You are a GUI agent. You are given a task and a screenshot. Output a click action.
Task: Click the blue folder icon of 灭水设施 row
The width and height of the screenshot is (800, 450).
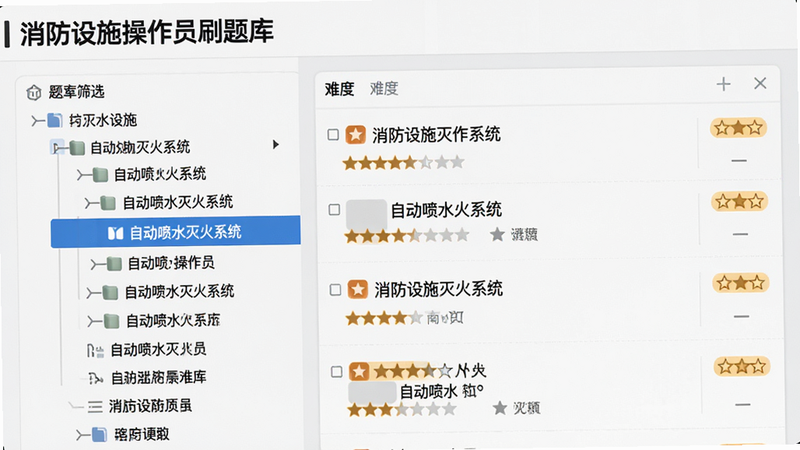[x=55, y=120]
